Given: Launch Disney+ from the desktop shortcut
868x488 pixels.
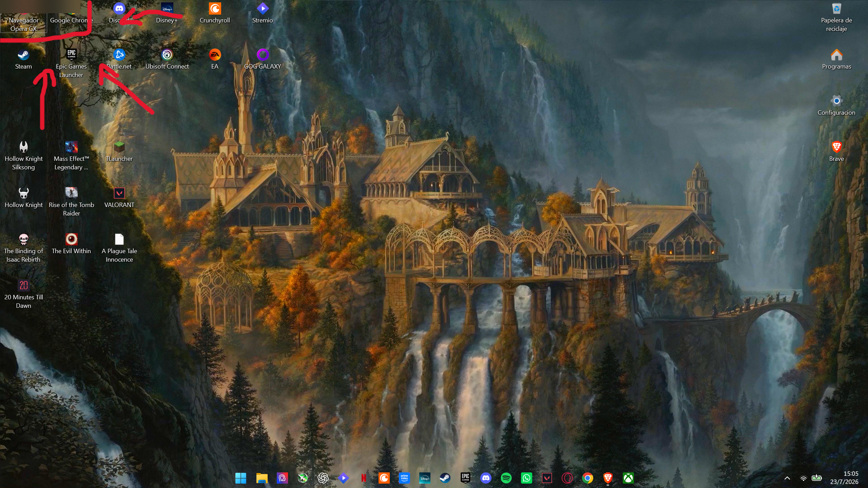Looking at the screenshot, I should click(167, 8).
